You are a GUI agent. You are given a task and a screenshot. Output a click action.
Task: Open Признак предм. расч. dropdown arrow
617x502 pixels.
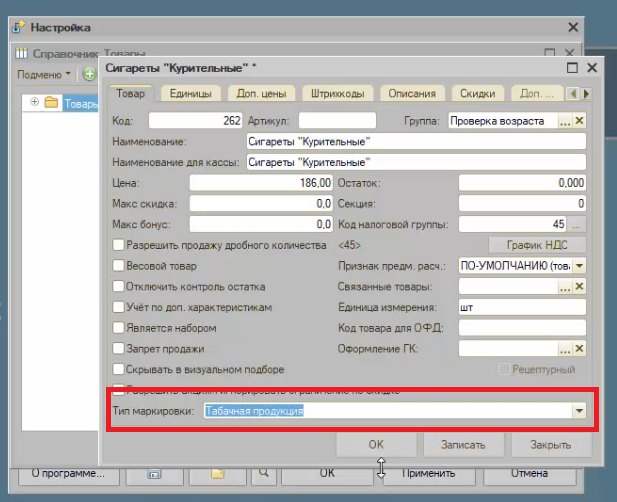[579, 266]
